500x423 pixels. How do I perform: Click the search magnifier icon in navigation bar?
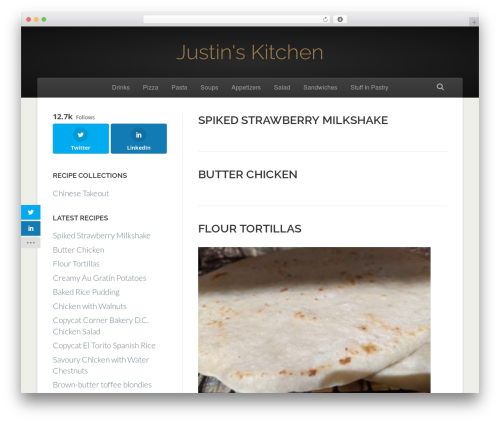point(440,87)
